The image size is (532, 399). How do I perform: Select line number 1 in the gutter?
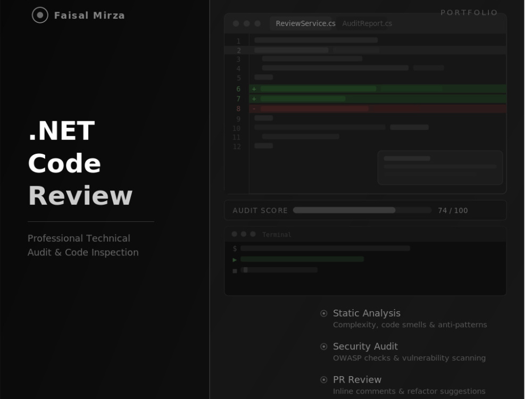point(238,41)
